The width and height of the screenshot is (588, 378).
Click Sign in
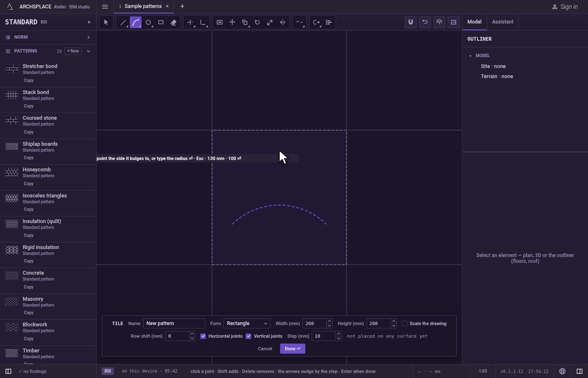[565, 7]
